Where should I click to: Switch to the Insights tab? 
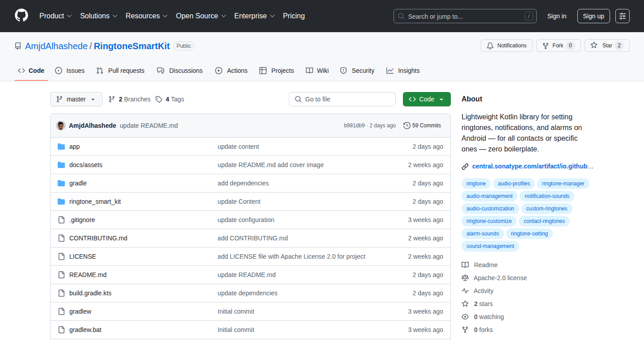403,71
